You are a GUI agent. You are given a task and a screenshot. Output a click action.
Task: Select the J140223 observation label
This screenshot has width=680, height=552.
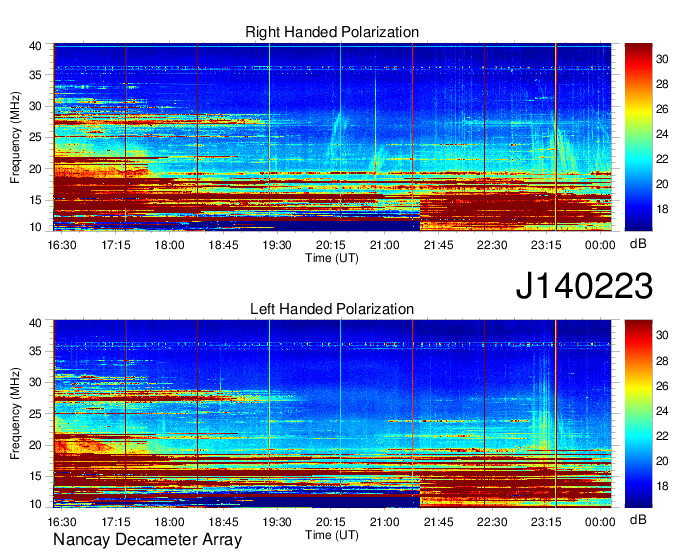coord(584,286)
